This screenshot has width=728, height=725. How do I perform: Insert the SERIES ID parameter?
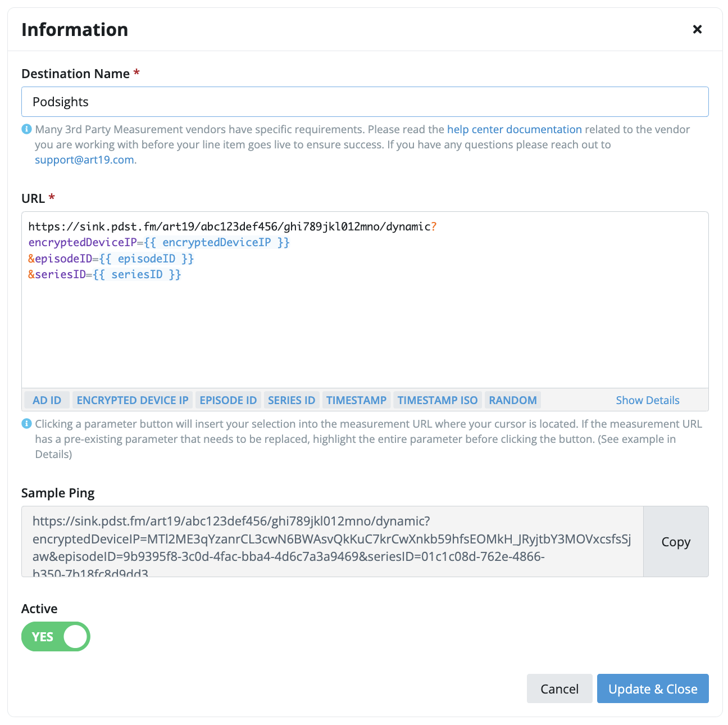click(x=292, y=400)
